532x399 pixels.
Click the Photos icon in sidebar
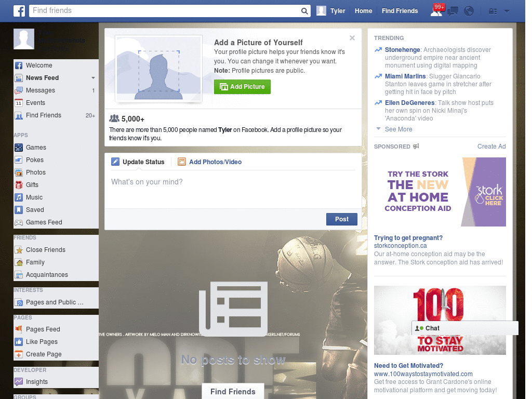[19, 172]
